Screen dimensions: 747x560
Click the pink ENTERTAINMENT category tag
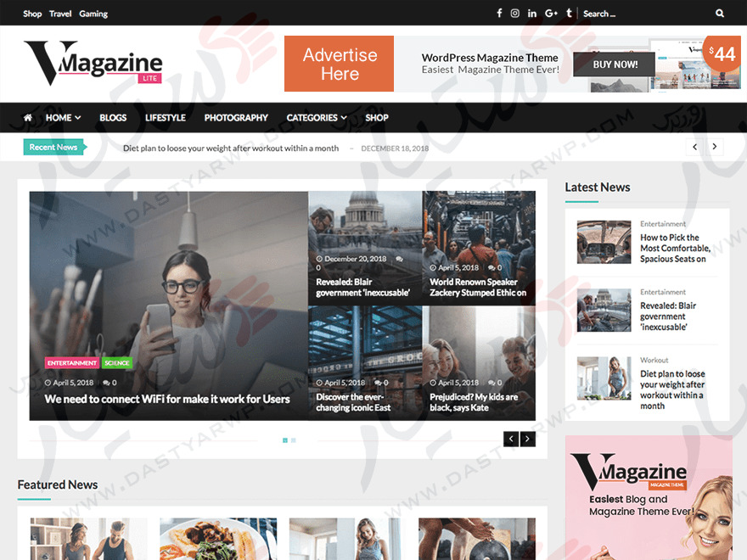click(x=72, y=363)
